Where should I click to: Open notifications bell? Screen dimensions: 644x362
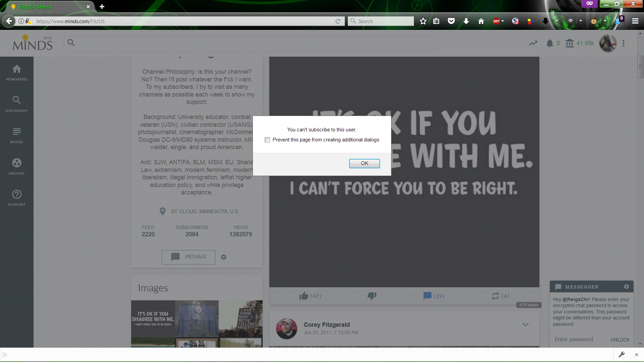tap(549, 43)
